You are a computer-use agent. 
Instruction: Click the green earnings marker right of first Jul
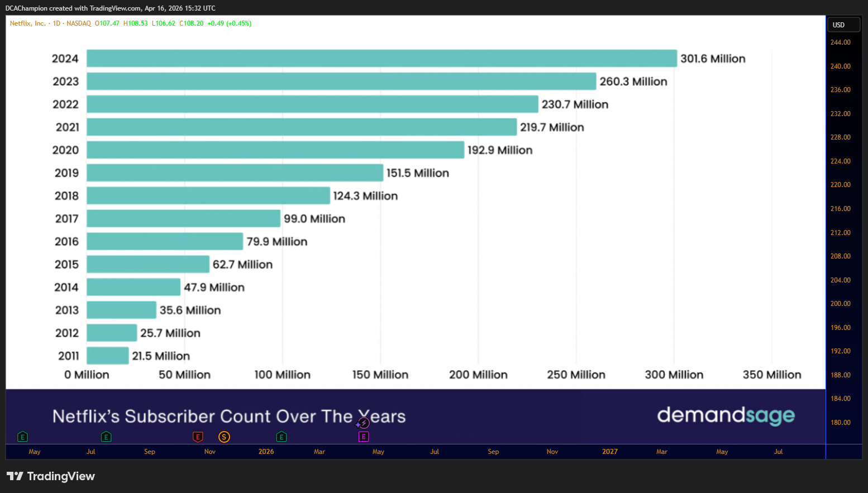[106, 437]
